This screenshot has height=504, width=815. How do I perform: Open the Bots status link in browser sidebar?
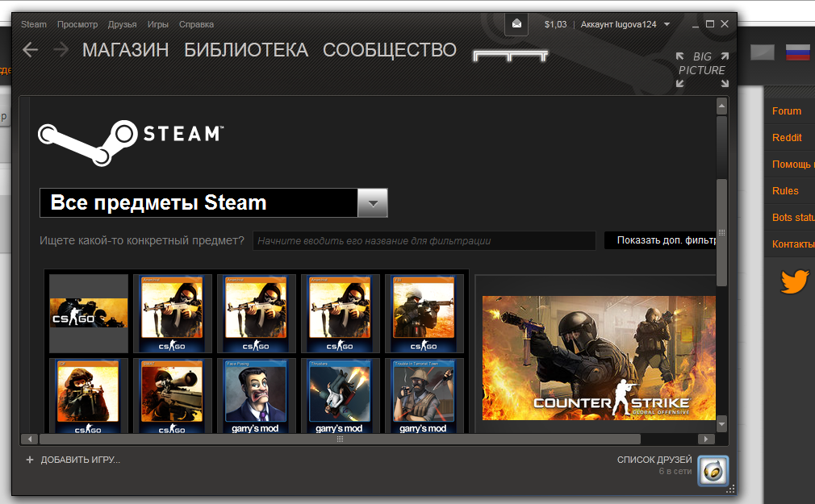pyautogui.click(x=793, y=217)
